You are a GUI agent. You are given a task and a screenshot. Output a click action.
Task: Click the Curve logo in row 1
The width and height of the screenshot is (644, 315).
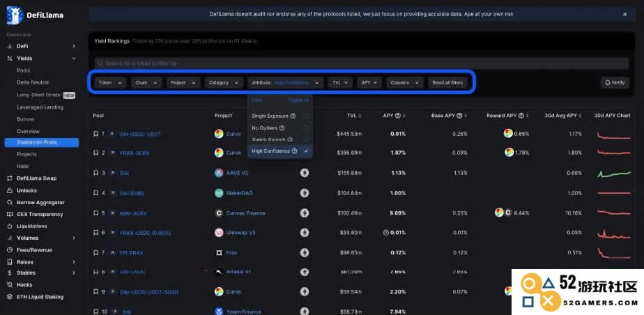pyautogui.click(x=219, y=134)
